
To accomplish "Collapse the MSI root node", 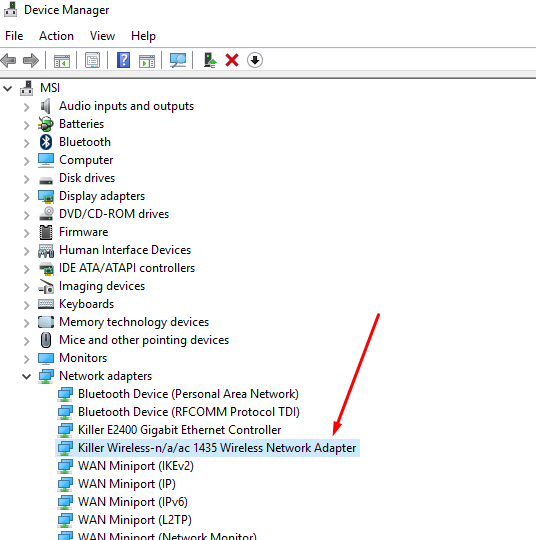I will (8, 89).
